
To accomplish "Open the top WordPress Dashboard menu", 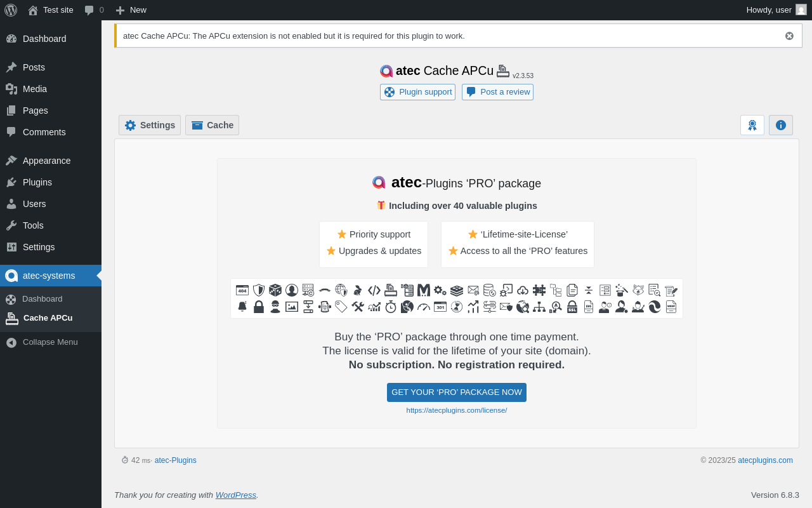I will click(51, 39).
